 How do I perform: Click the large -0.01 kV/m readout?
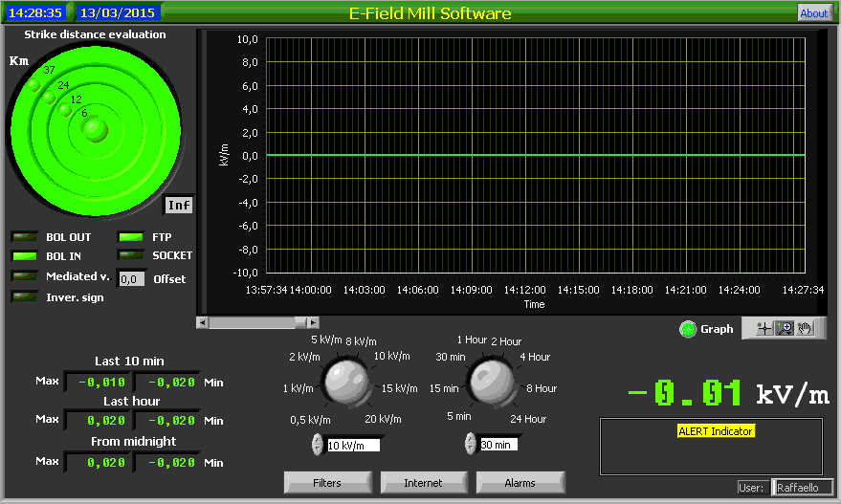[728, 394]
